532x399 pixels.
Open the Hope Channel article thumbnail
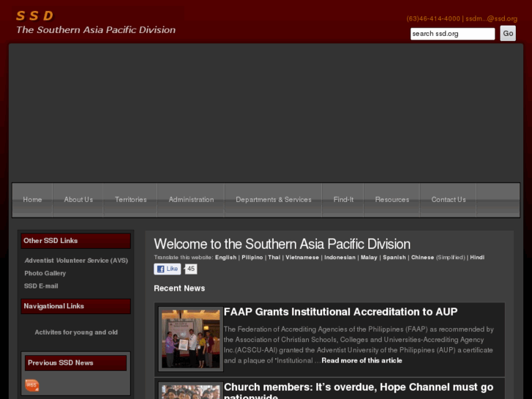pos(191,390)
